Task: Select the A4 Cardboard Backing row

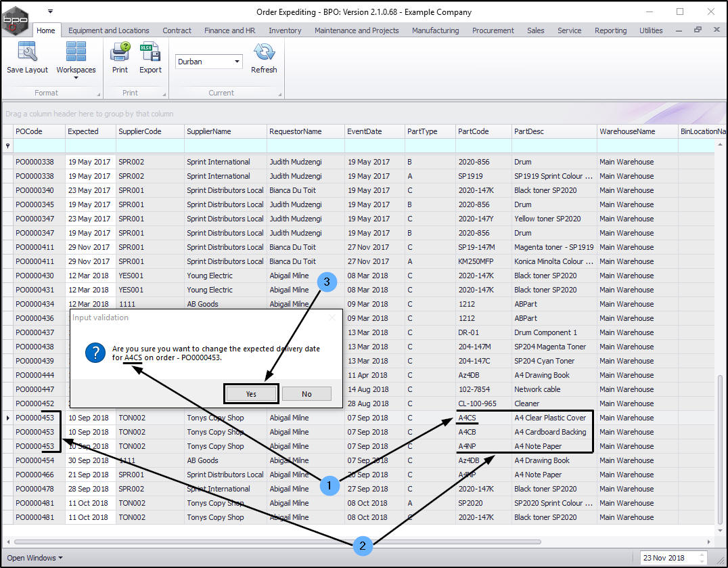Action: 549,432
